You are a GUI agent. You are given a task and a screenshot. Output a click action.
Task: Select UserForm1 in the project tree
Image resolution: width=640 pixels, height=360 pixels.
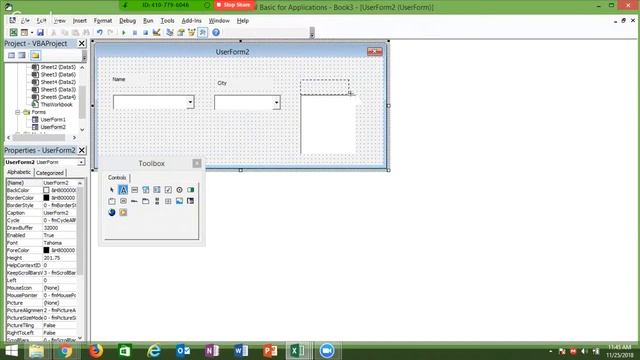point(53,120)
